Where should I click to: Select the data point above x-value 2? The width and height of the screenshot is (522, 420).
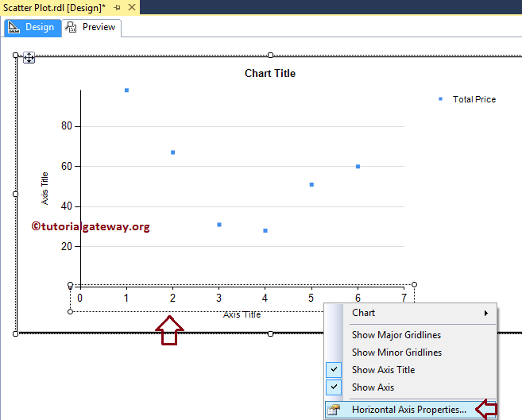[172, 152]
